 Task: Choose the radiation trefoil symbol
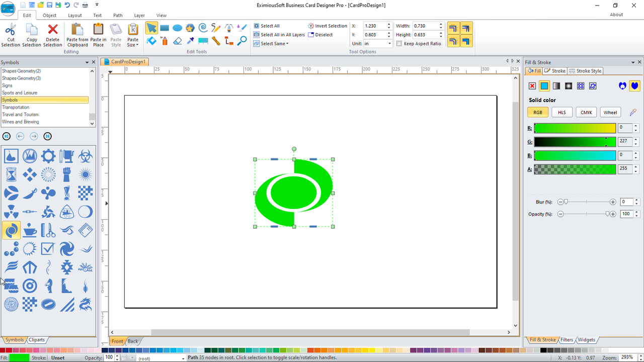click(11, 212)
